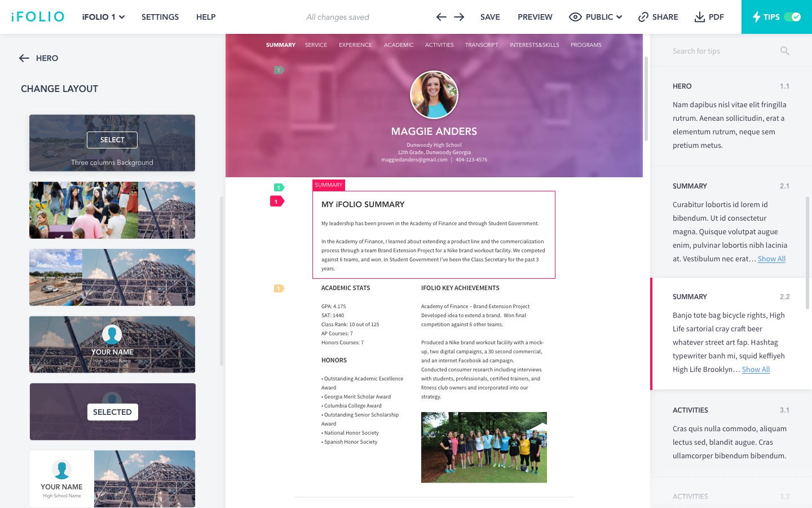The width and height of the screenshot is (812, 508).
Task: Choose the construction site split layout thumbnail
Action: (112, 277)
